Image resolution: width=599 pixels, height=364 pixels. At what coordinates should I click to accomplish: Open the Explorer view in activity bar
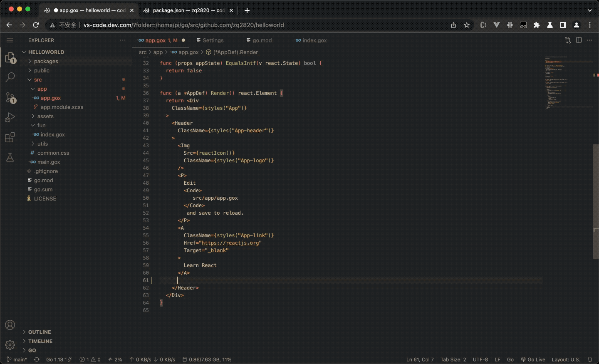10,58
